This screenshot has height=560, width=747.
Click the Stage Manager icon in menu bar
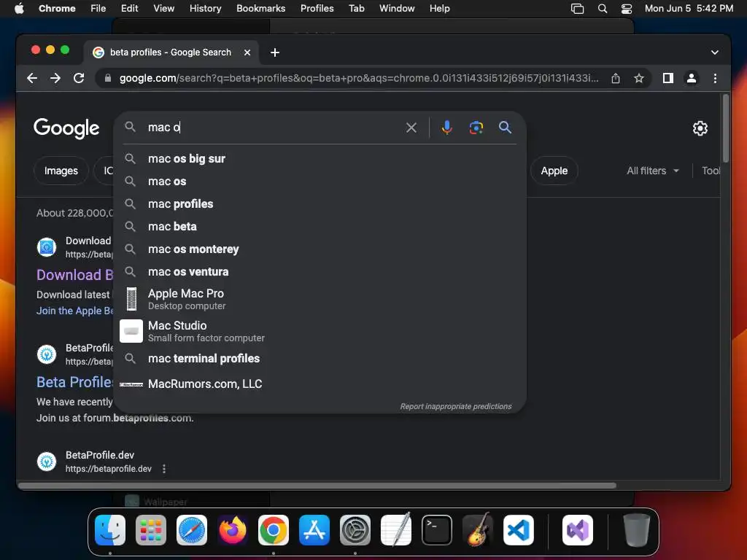pyautogui.click(x=578, y=9)
